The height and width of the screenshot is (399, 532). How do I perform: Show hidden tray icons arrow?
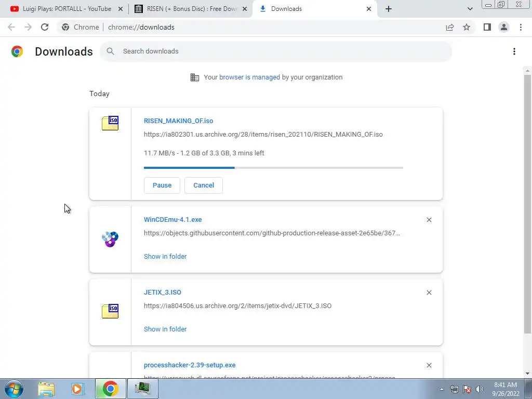click(x=442, y=389)
